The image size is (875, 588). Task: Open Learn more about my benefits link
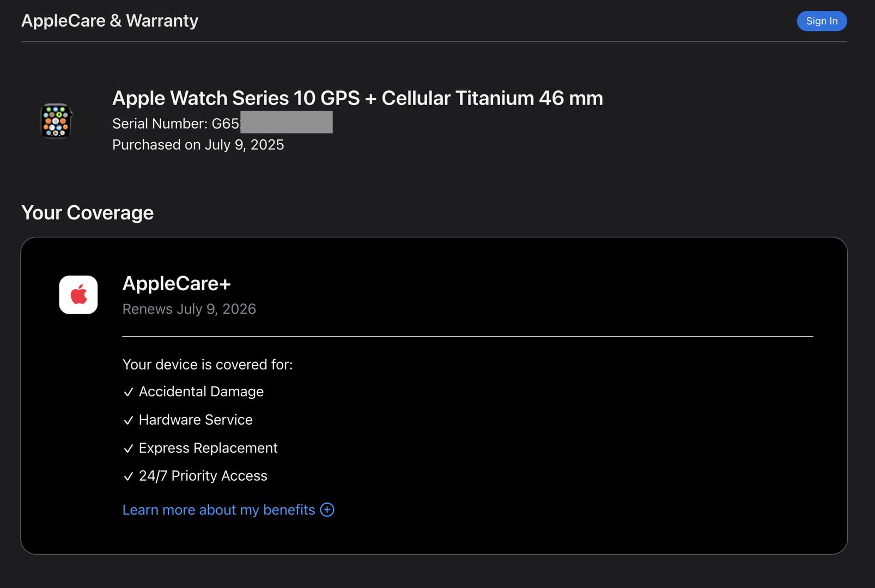point(218,510)
